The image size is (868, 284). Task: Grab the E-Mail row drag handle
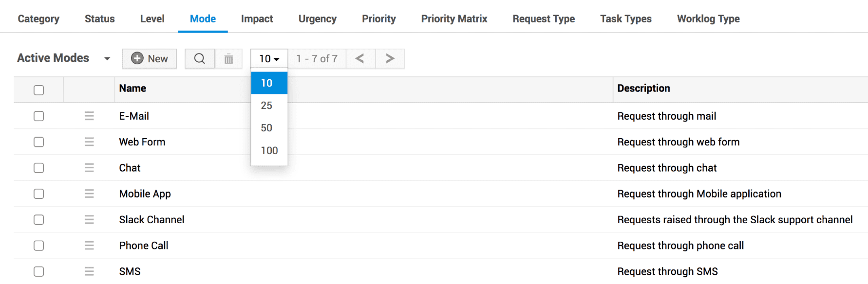pos(89,116)
